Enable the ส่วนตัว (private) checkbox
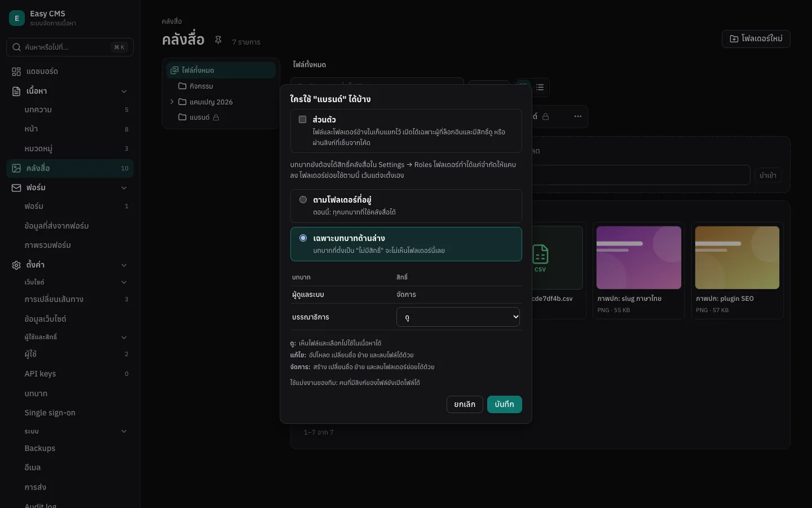 click(x=303, y=120)
